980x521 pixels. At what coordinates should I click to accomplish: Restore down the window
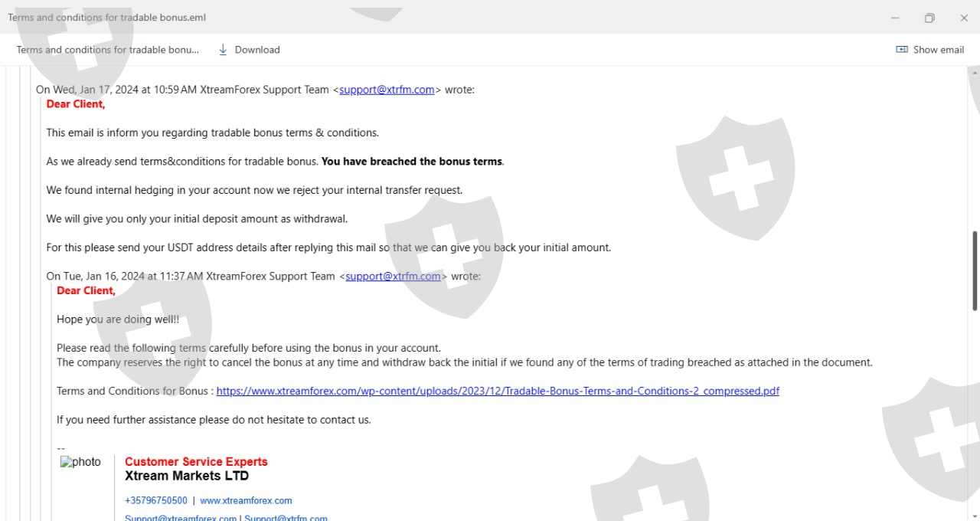point(929,18)
